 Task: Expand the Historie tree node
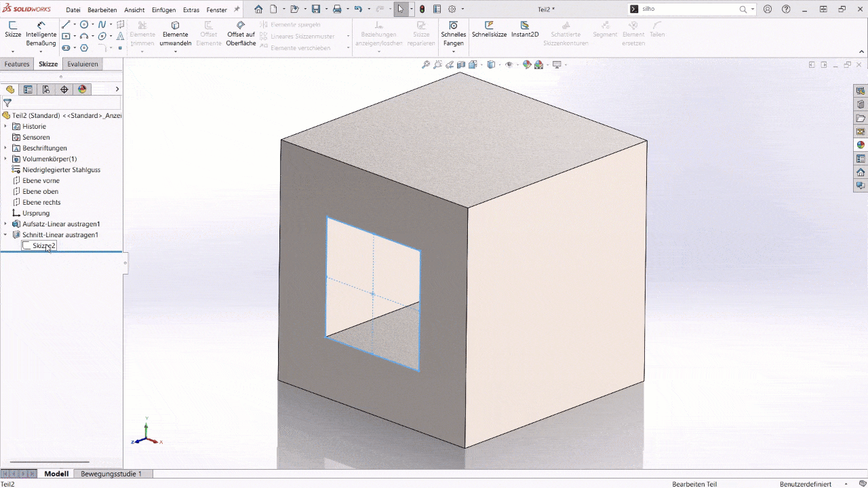(5, 126)
